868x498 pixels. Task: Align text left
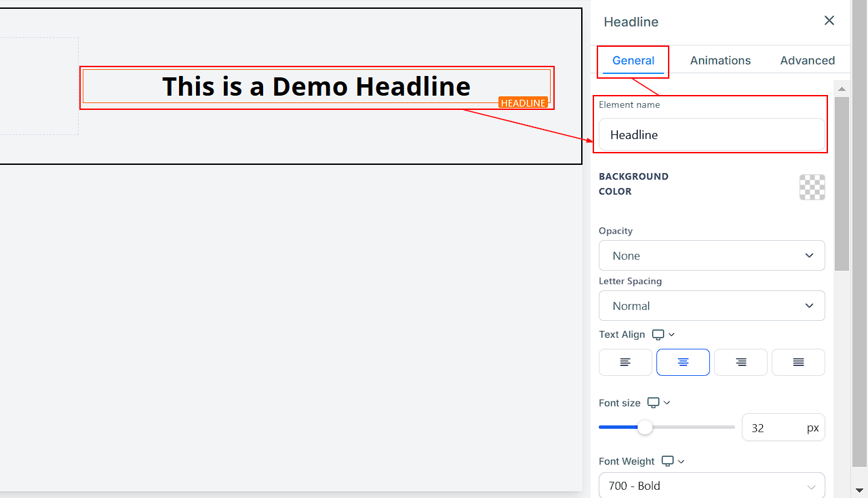point(625,362)
